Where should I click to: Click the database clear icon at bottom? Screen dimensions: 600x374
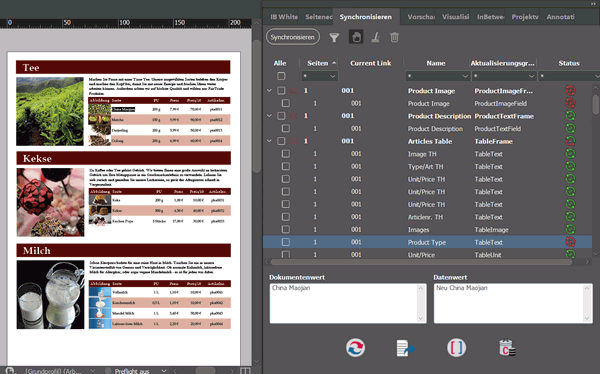click(507, 348)
